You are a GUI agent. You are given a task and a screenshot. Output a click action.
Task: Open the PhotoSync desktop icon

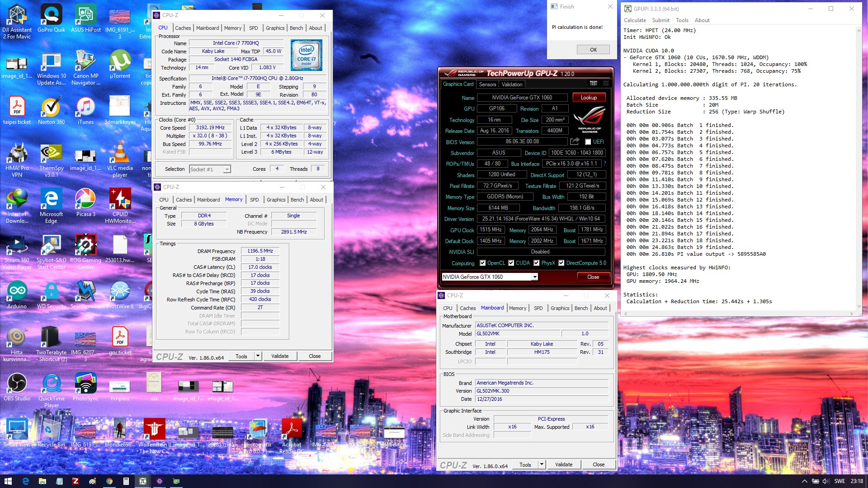pos(85,387)
